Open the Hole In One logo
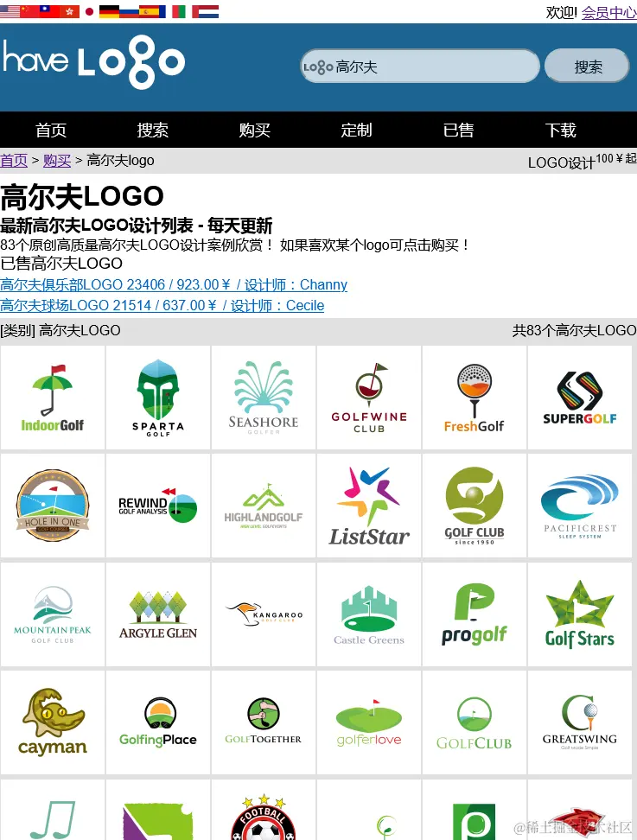Screen dimensions: 637x840 click(53, 506)
